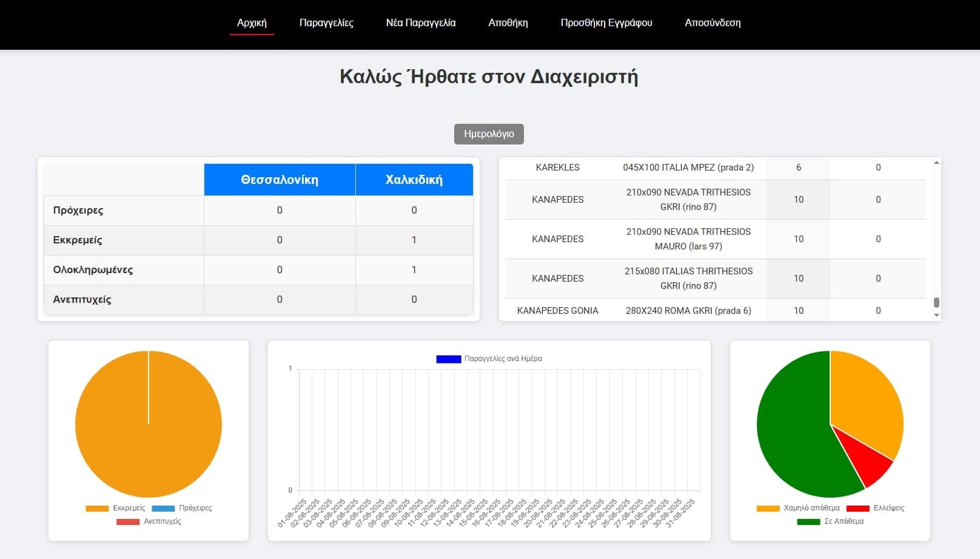This screenshot has width=980, height=559.
Task: Log out via Αποσύνδεση
Action: coord(713,22)
